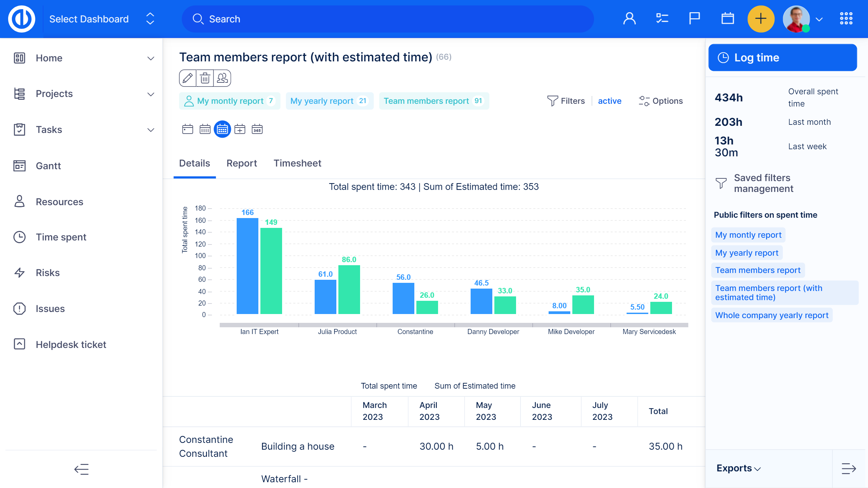Image resolution: width=868 pixels, height=488 pixels.
Task: Click the Log time button
Action: (x=783, y=58)
